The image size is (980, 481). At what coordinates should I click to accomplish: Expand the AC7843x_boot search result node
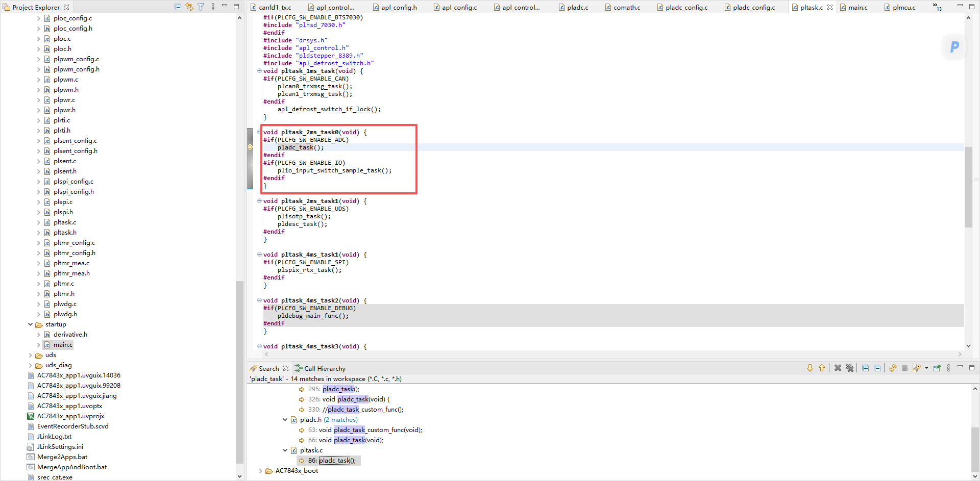(x=260, y=471)
